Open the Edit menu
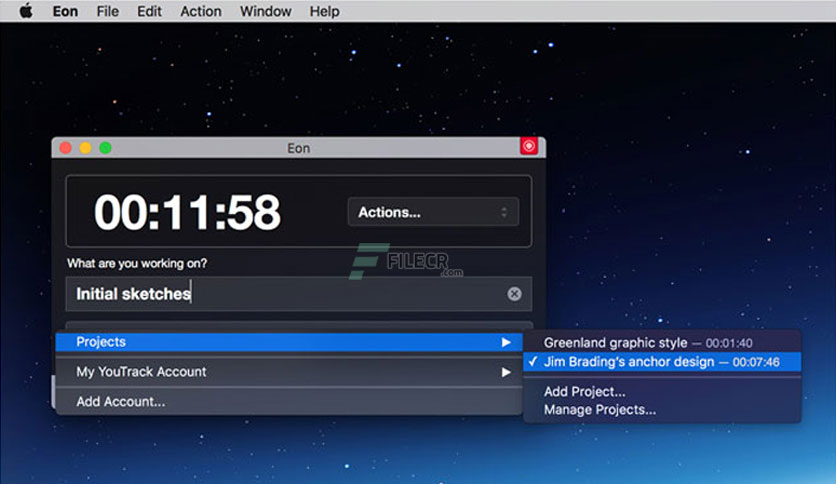This screenshot has width=836, height=484. (x=149, y=11)
